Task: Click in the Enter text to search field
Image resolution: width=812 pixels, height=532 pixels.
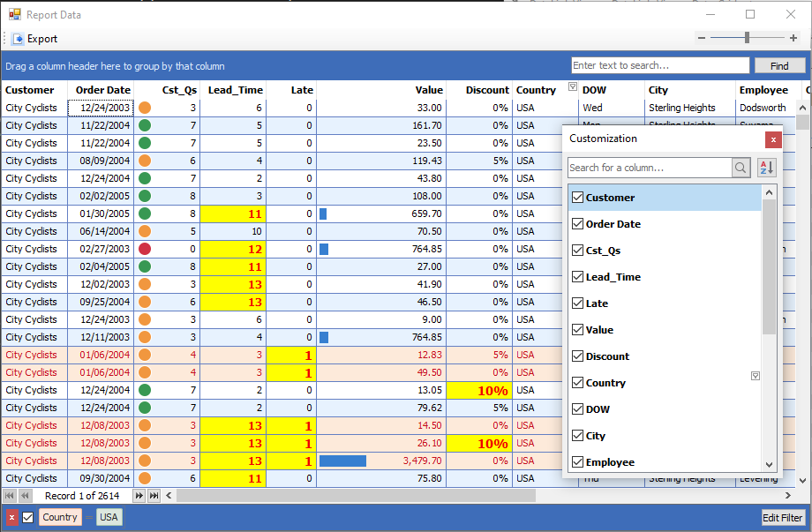Action: click(x=660, y=65)
